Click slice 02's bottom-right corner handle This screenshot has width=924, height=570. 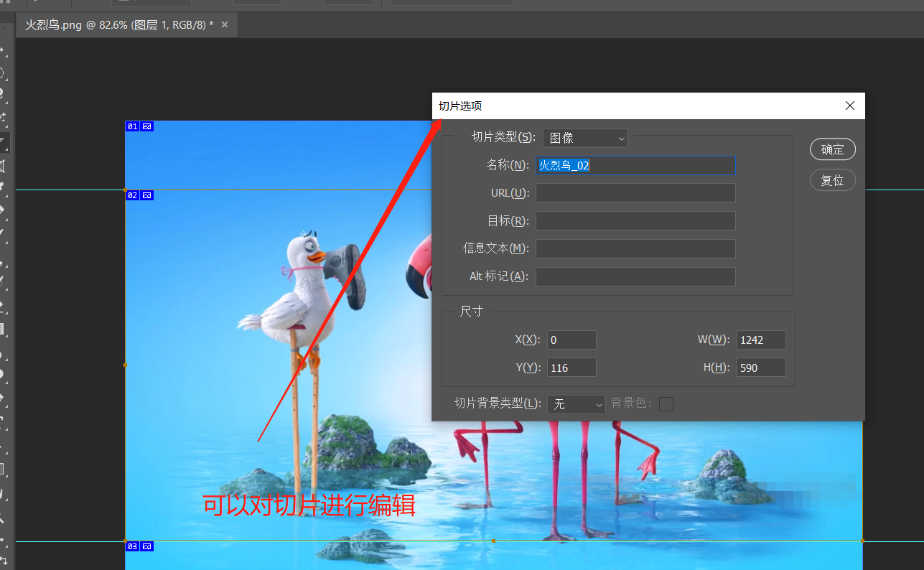(x=862, y=541)
